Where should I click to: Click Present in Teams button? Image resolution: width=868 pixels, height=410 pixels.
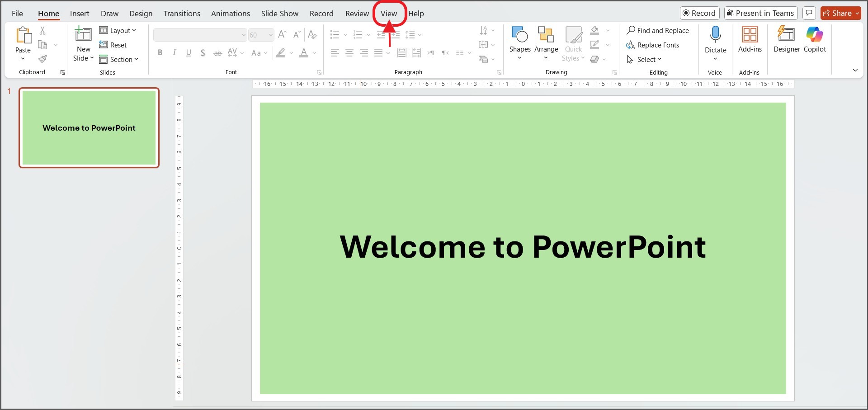[x=760, y=13]
